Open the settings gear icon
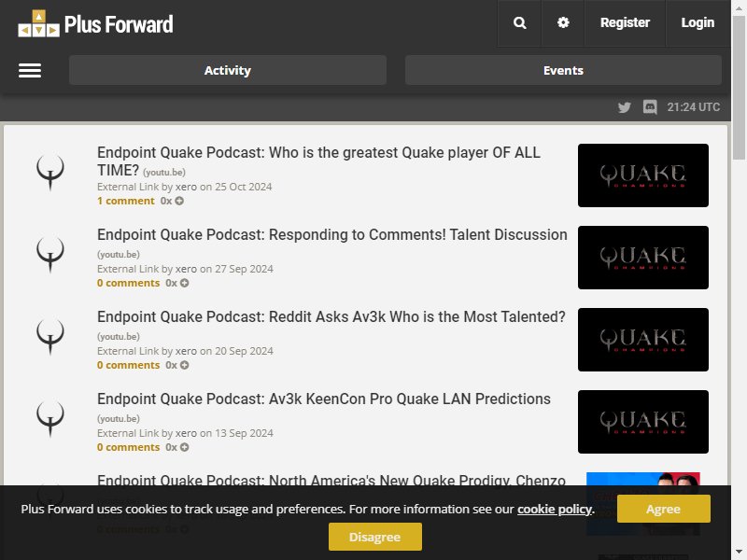This screenshot has width=747, height=560. click(563, 22)
